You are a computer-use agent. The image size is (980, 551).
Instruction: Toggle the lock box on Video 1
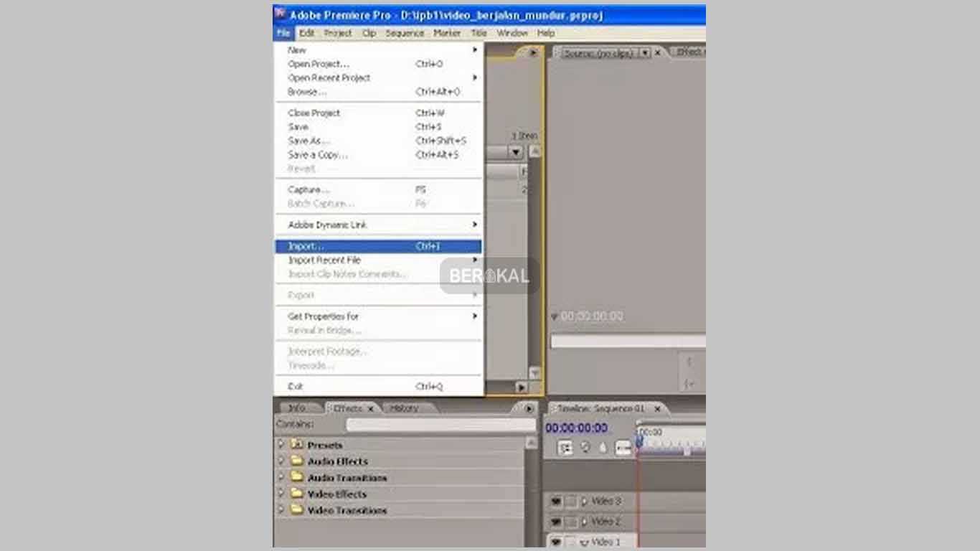point(570,542)
